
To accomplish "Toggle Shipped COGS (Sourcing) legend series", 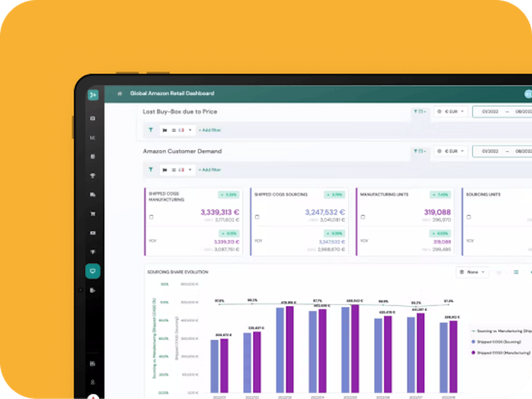I will (x=496, y=342).
